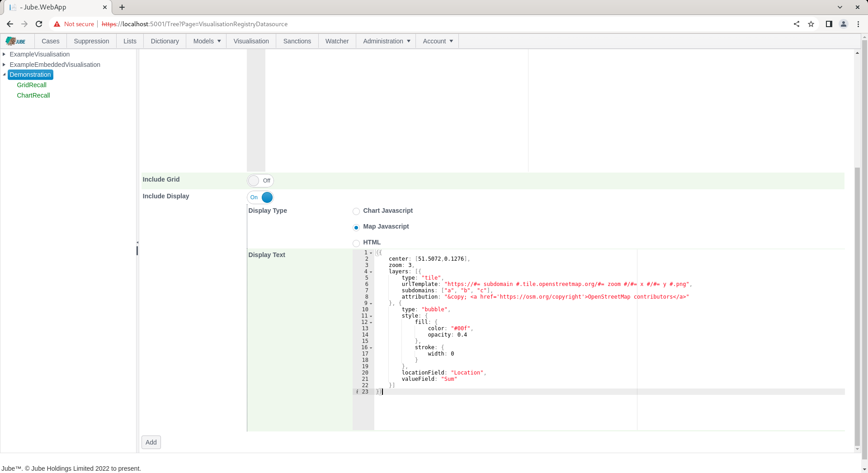Screen dimensions: 868x473
Task: Click the opacity value 0.4
Action: click(462, 335)
